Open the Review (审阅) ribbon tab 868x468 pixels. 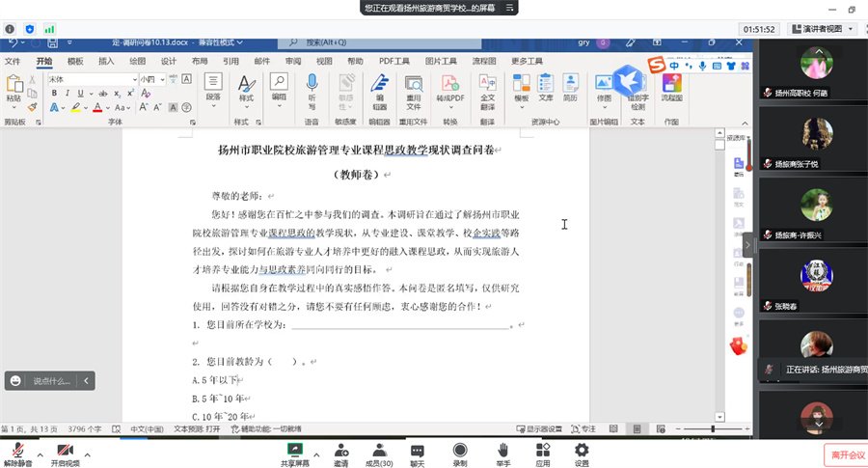click(293, 61)
